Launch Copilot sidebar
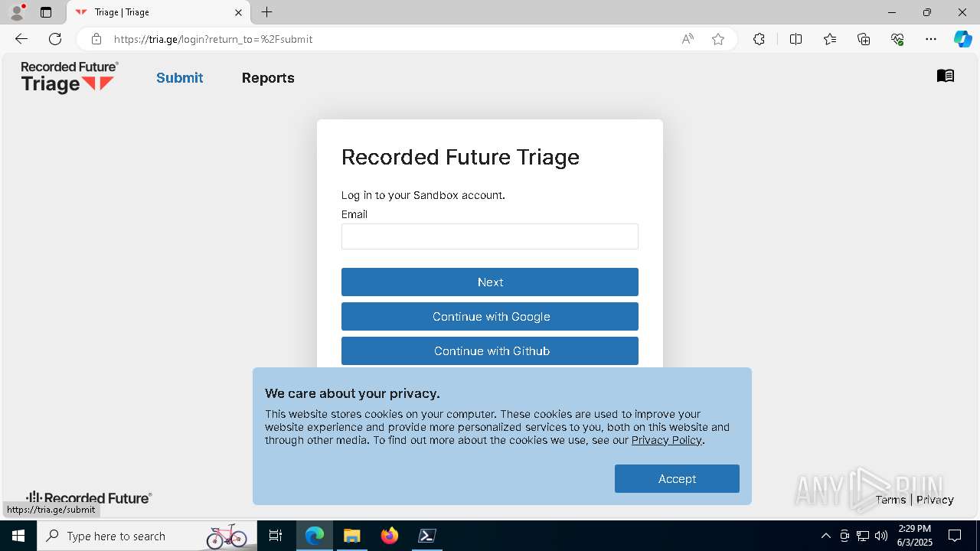 point(962,39)
